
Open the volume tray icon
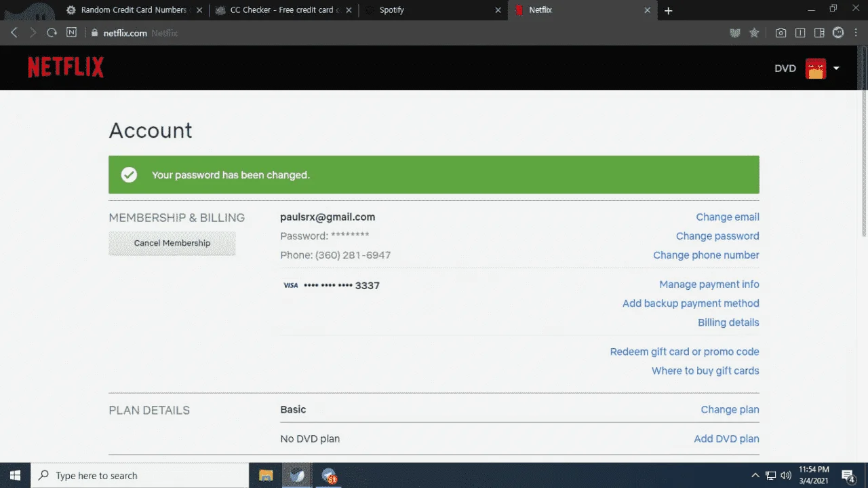(x=787, y=476)
